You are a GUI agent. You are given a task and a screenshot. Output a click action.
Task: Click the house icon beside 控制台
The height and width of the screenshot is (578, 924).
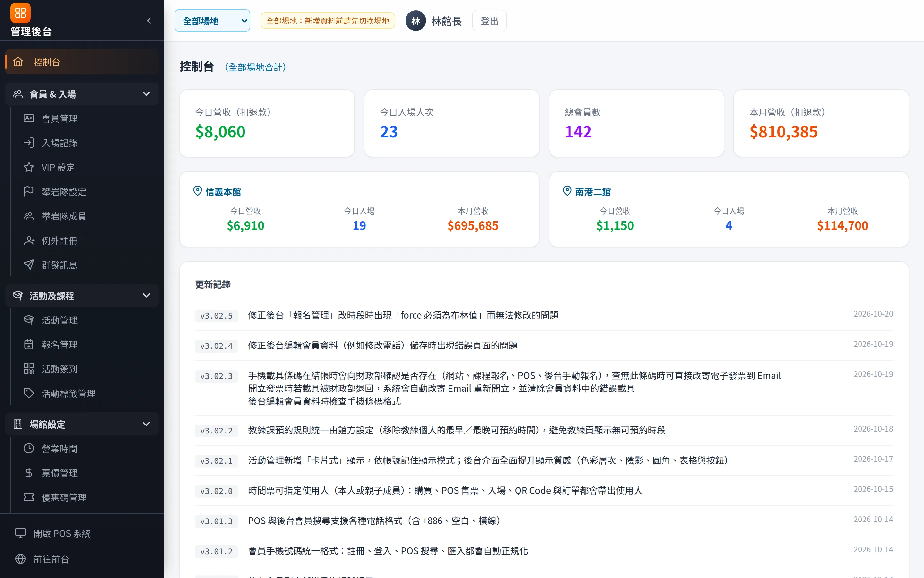(18, 62)
